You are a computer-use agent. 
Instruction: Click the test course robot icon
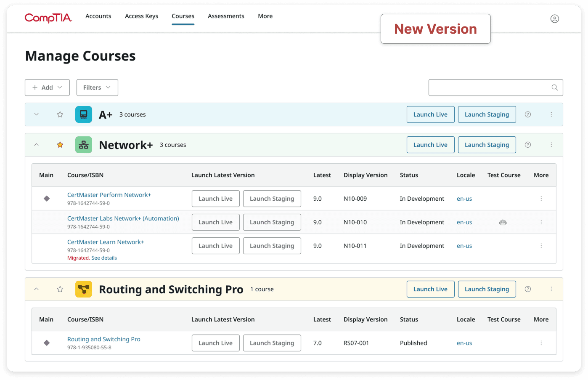tap(503, 222)
